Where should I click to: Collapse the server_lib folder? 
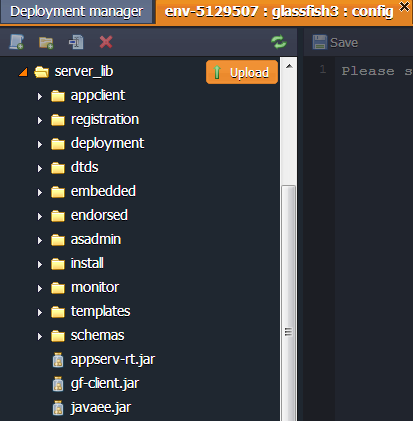(23, 72)
